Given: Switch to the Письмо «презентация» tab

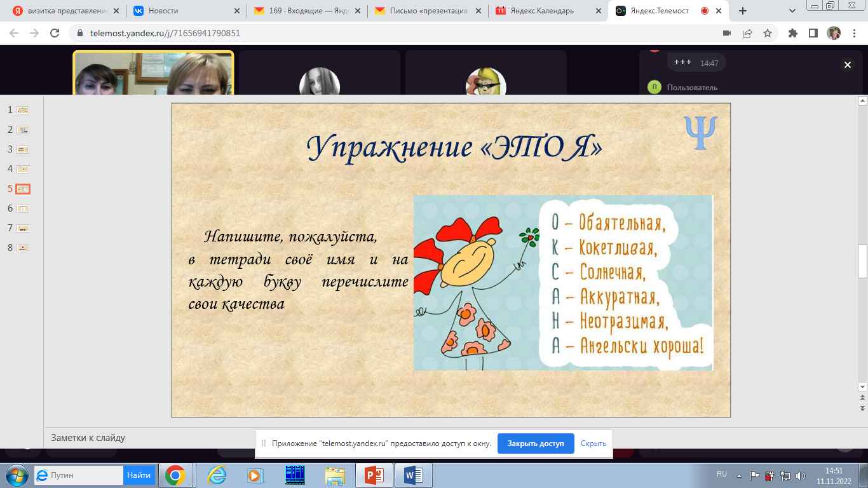Looking at the screenshot, I should click(x=427, y=11).
